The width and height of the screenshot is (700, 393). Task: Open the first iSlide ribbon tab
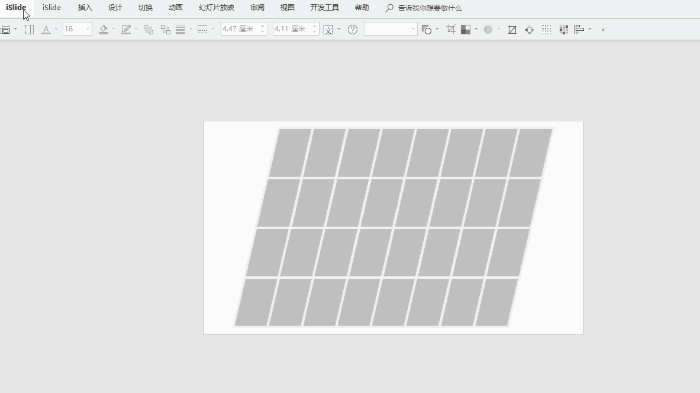click(x=16, y=8)
